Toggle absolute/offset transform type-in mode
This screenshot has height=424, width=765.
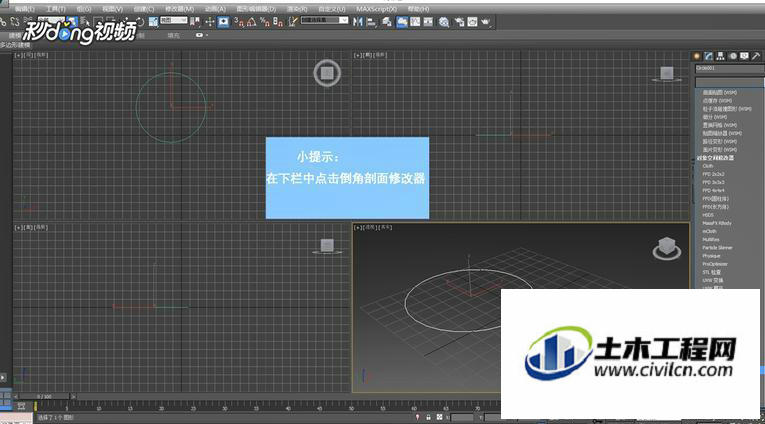[439, 417]
